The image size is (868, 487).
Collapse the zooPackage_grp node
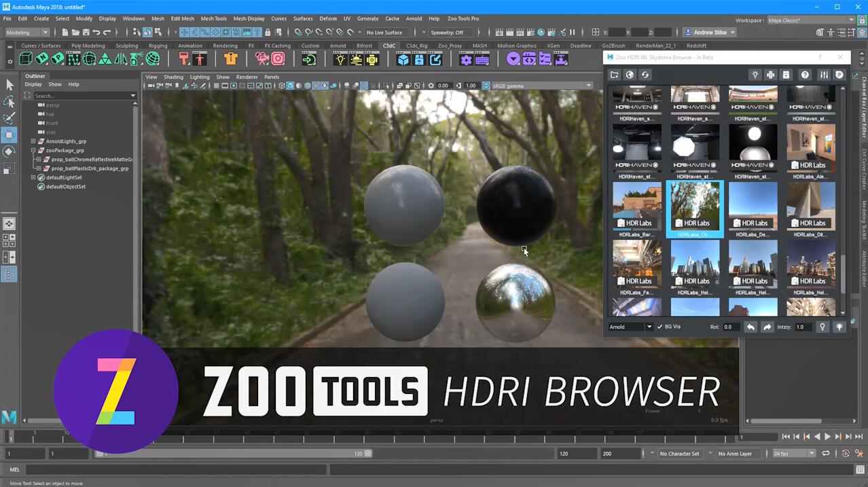click(x=33, y=150)
